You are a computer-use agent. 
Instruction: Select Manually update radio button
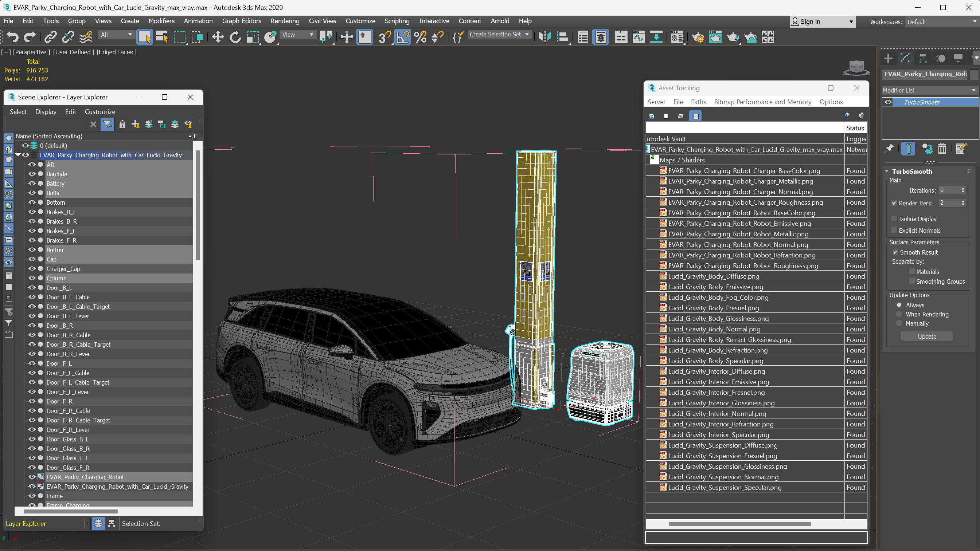point(899,323)
